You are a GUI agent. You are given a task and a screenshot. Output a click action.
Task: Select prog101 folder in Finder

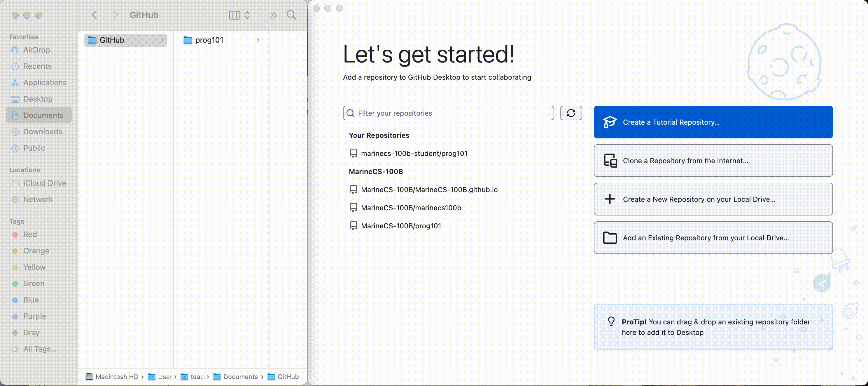click(x=221, y=40)
